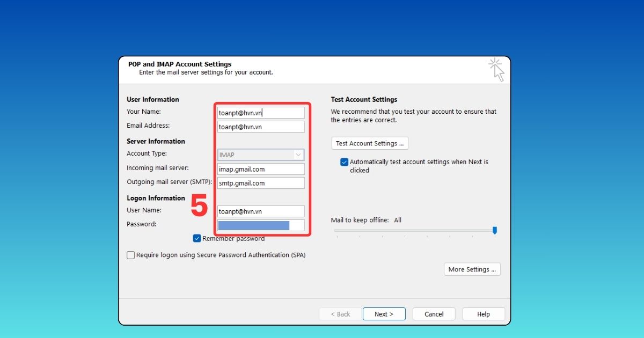Focus the User Name field under Logon Information

coord(260,211)
